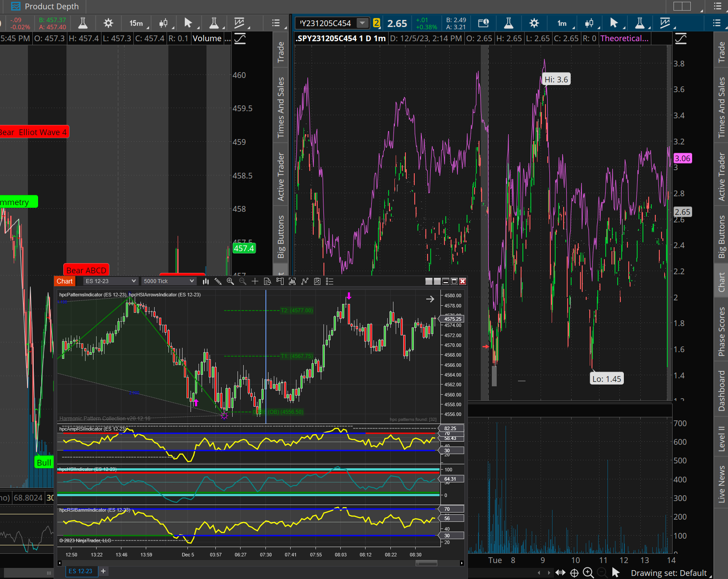Open the NinjaTrader Data Box icon

(x=267, y=281)
